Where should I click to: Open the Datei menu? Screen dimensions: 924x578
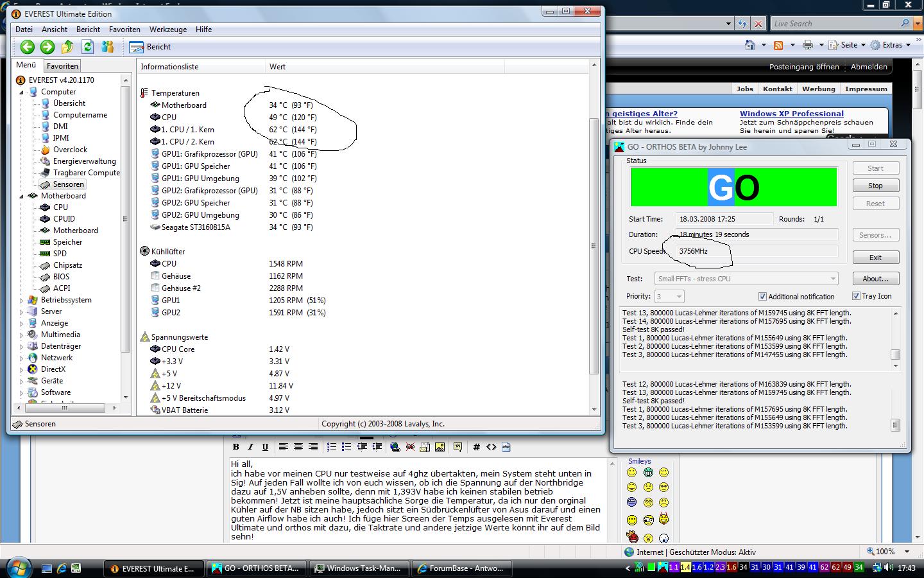click(x=24, y=30)
